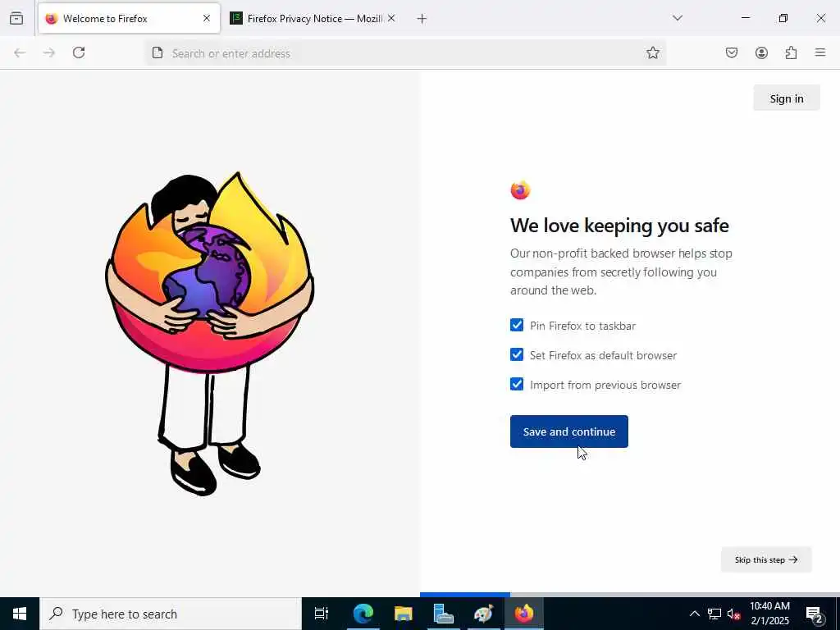Image resolution: width=840 pixels, height=630 pixels.
Task: Open File Explorer from taskbar
Action: [x=404, y=614]
